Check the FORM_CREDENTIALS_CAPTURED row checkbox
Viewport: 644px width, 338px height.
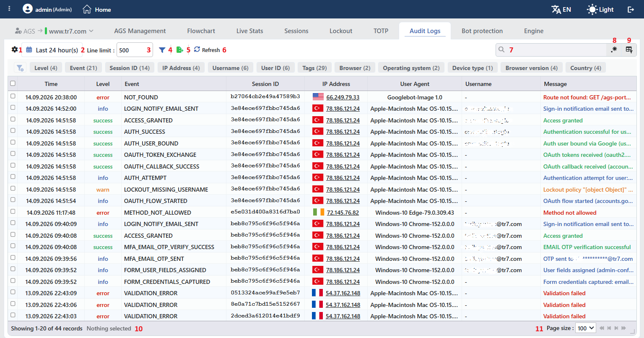click(13, 281)
